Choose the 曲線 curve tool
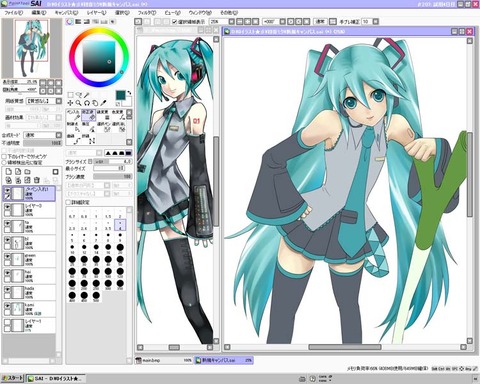Screen dimensions: 480x384 coord(74,139)
